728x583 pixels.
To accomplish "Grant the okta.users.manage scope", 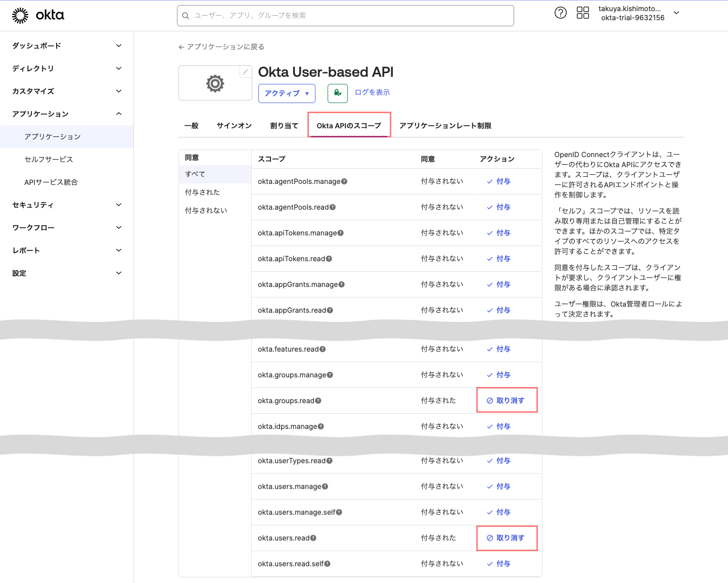I will coord(499,487).
